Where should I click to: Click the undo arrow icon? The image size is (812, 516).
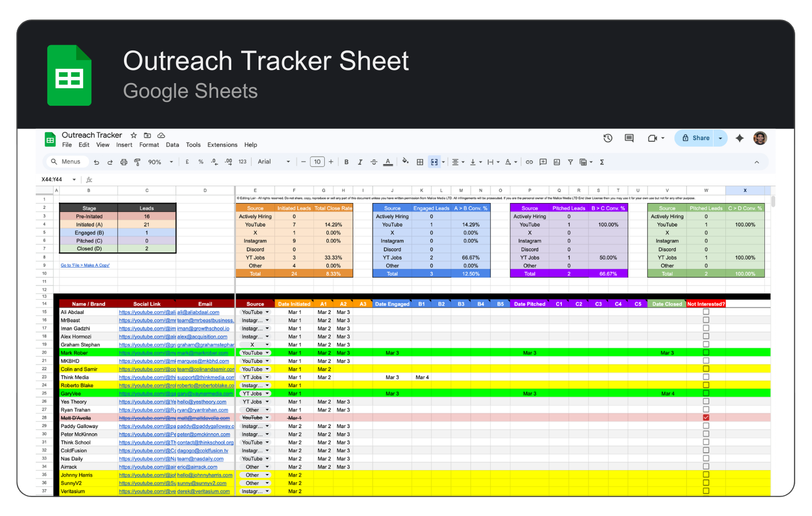pos(97,162)
